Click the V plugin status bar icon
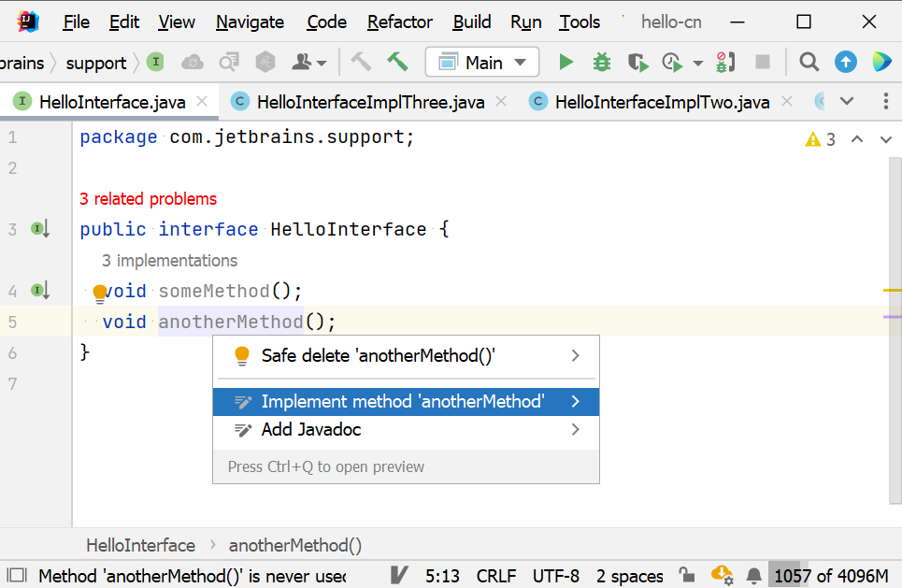902x588 pixels. click(x=398, y=575)
